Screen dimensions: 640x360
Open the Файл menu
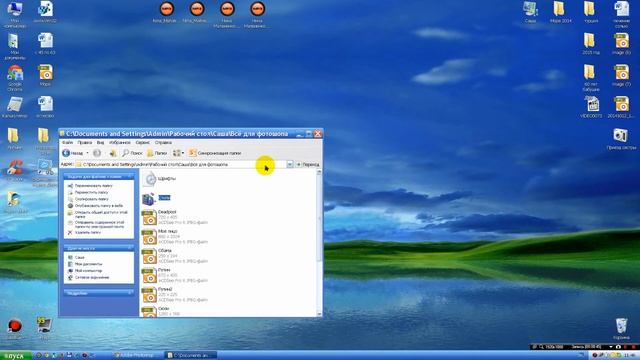(67, 142)
